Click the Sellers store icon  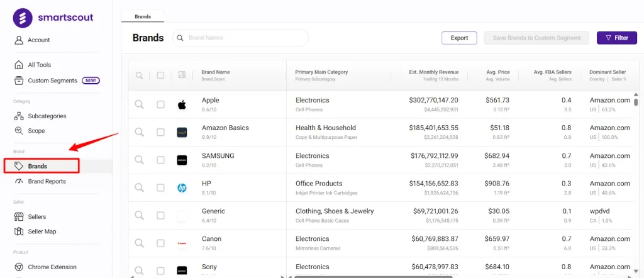click(x=18, y=216)
